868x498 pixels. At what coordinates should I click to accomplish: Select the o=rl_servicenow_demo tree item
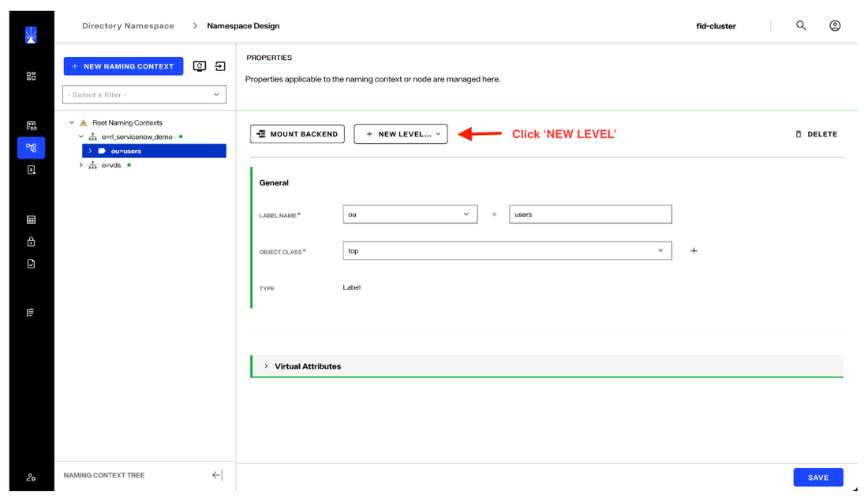(137, 137)
